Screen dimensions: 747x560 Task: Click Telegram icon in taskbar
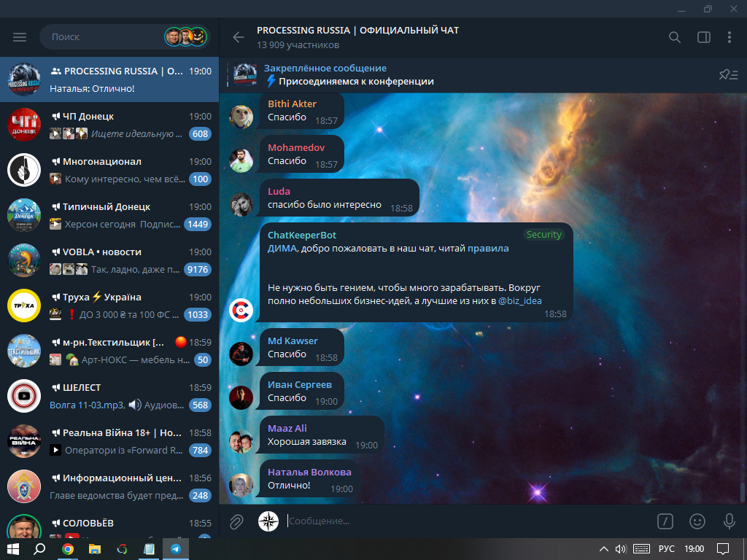click(176, 549)
